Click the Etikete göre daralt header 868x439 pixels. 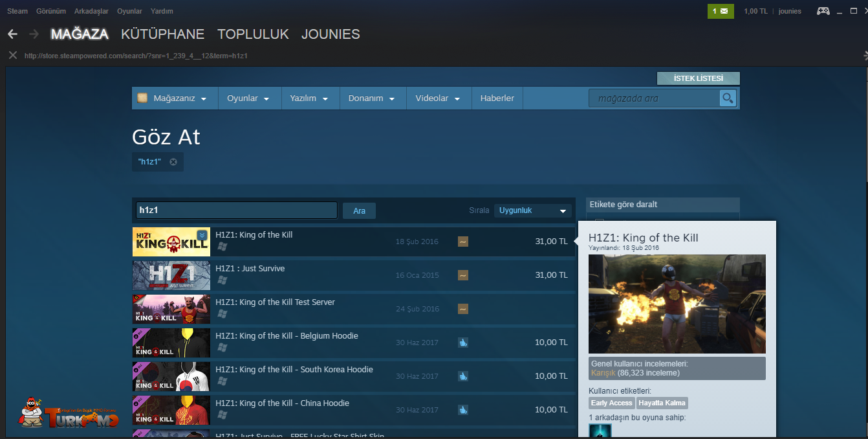click(663, 205)
